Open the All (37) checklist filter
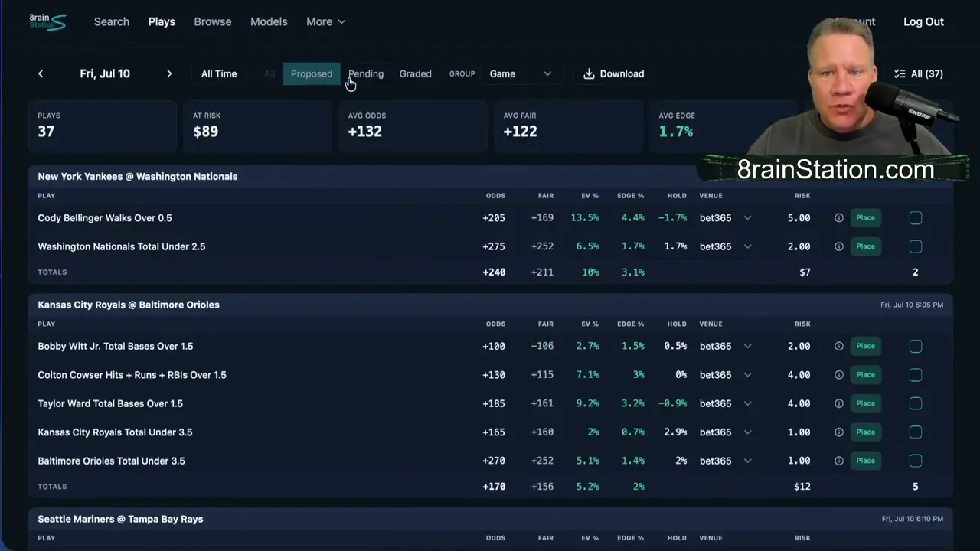 coord(918,73)
